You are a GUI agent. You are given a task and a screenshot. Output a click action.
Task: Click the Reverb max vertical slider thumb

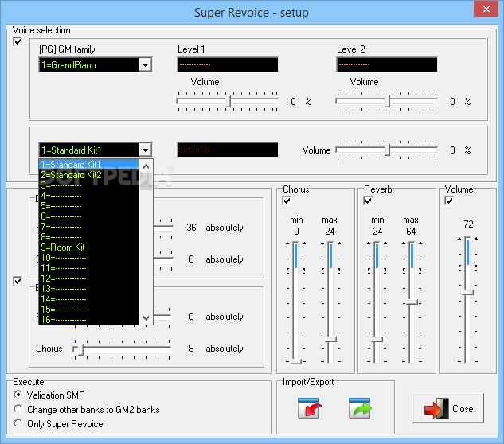pos(412,302)
